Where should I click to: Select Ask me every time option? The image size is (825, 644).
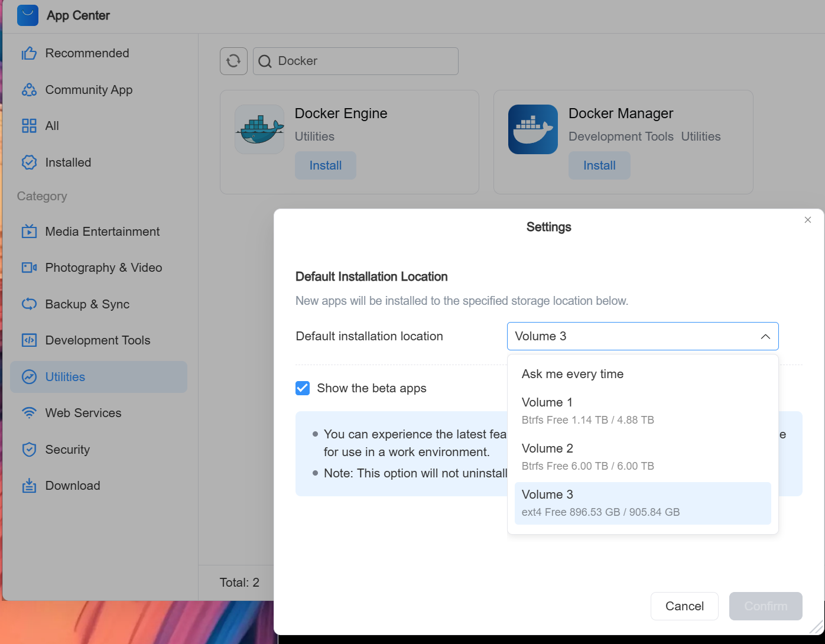[642, 374]
